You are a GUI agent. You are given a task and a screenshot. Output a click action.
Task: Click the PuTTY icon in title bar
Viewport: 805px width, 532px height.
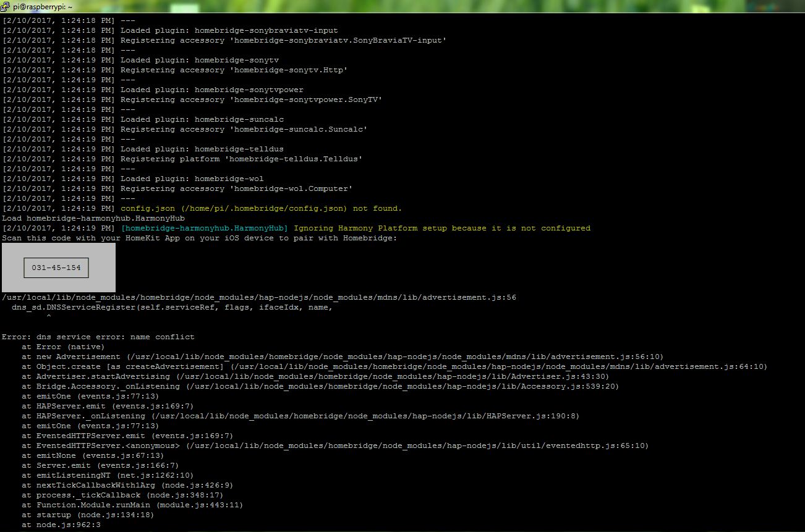click(x=7, y=7)
